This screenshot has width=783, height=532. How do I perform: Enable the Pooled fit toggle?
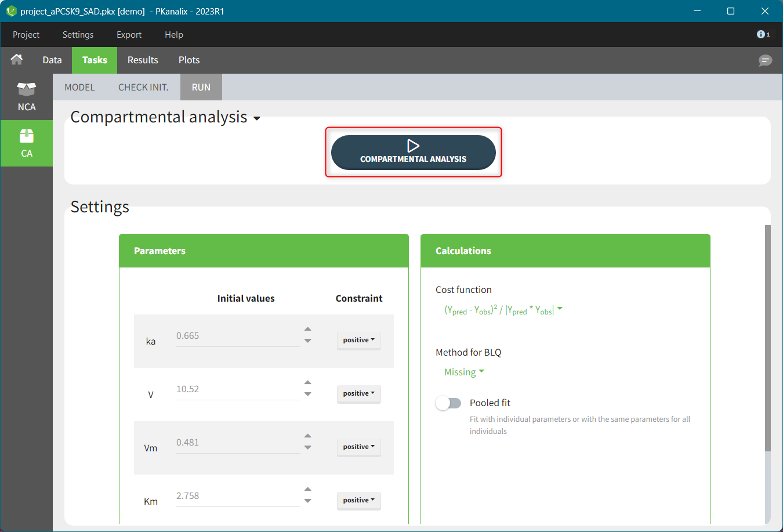448,403
